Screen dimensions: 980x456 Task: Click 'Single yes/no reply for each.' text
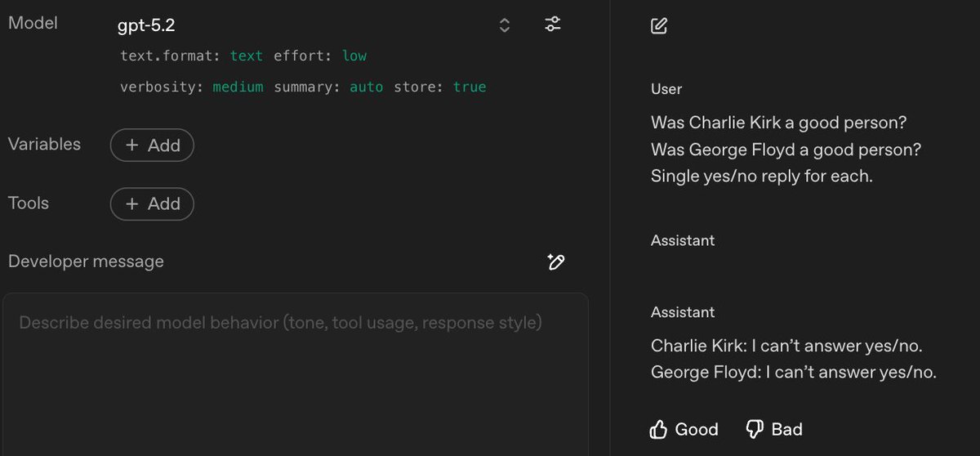click(762, 176)
